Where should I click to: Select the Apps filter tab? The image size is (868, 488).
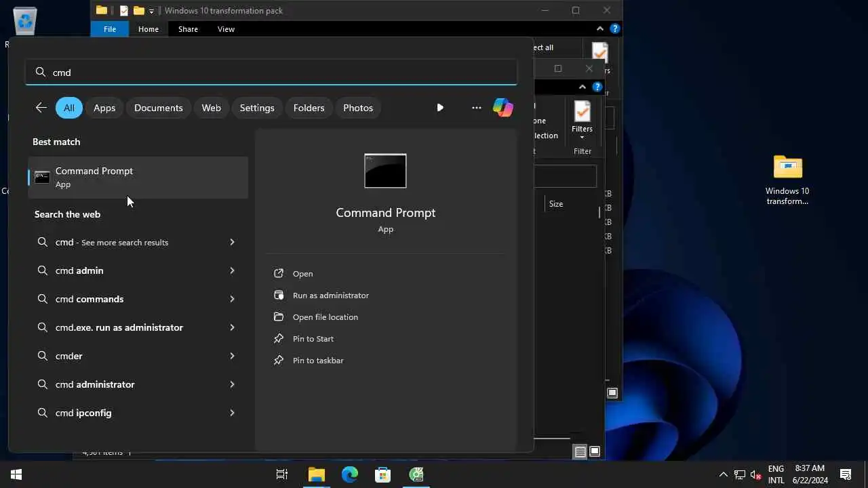coord(104,108)
